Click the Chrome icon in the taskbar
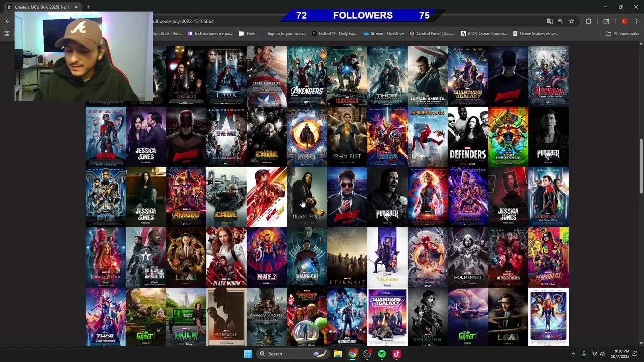 point(353,354)
